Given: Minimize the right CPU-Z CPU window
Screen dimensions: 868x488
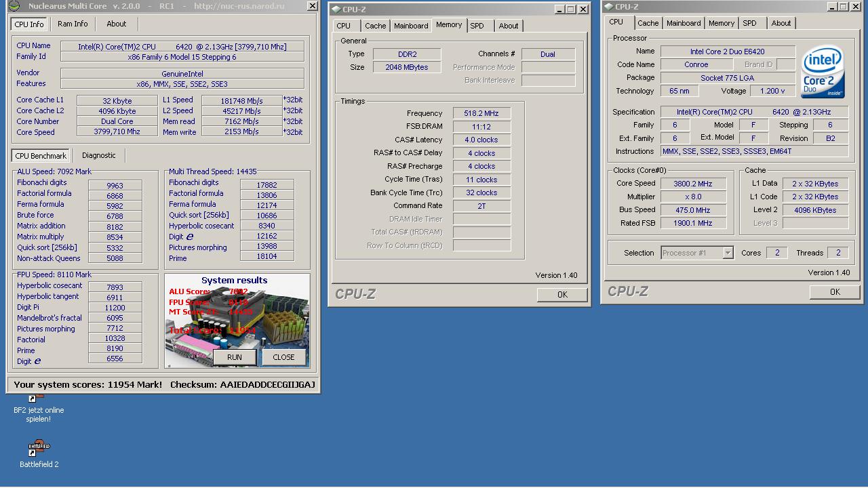Looking at the screenshot, I should point(831,7).
